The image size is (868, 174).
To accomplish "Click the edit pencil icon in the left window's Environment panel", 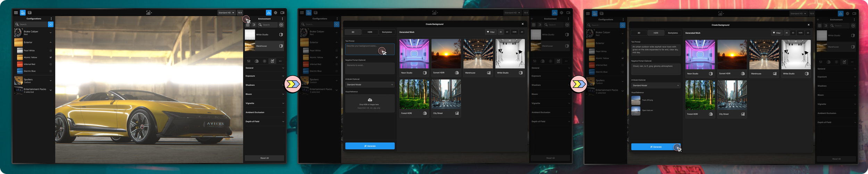I will click(x=273, y=61).
